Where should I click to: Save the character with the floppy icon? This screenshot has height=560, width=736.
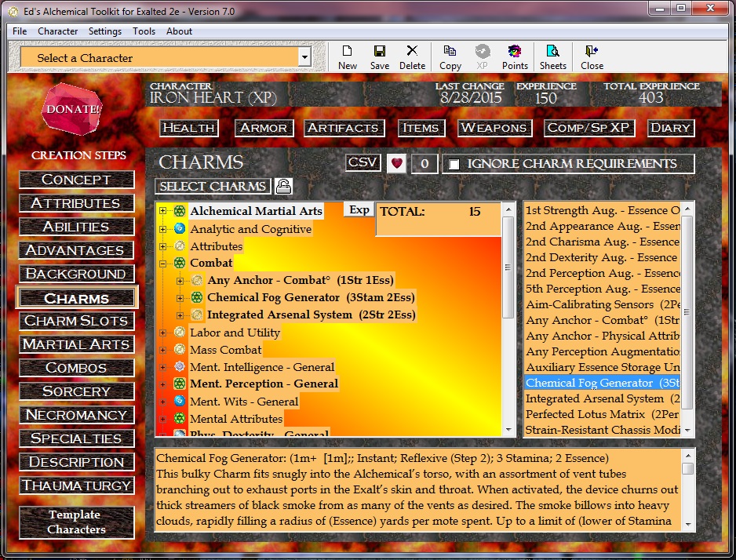click(x=379, y=57)
